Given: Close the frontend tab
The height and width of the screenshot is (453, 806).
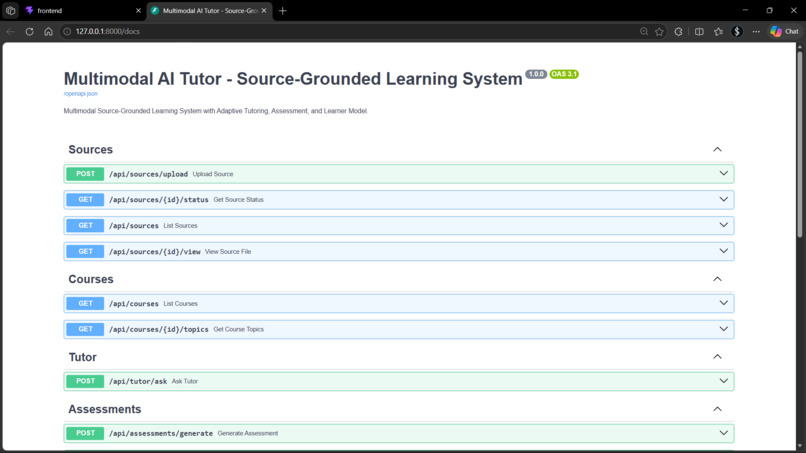Looking at the screenshot, I should 138,10.
